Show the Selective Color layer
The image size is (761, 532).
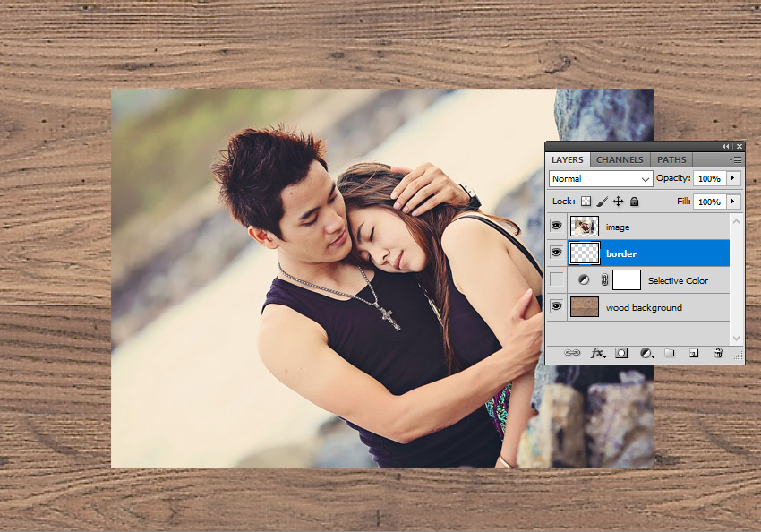pos(556,280)
